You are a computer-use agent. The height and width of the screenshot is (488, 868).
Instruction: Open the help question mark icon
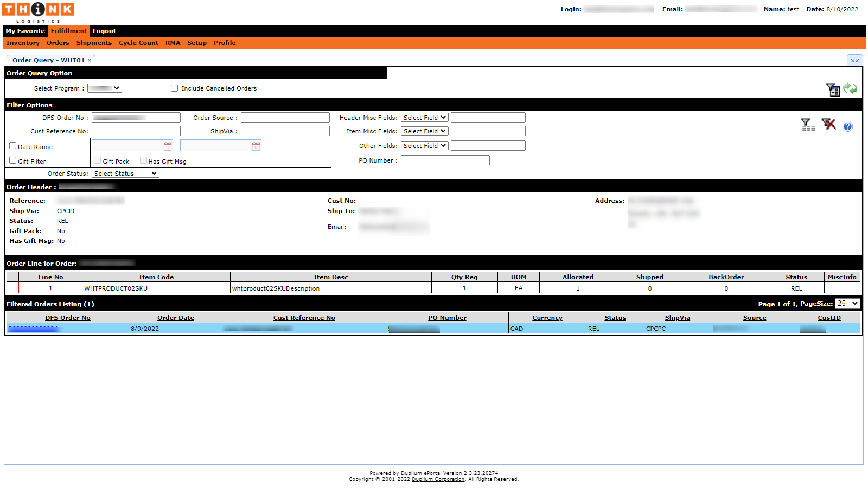847,126
